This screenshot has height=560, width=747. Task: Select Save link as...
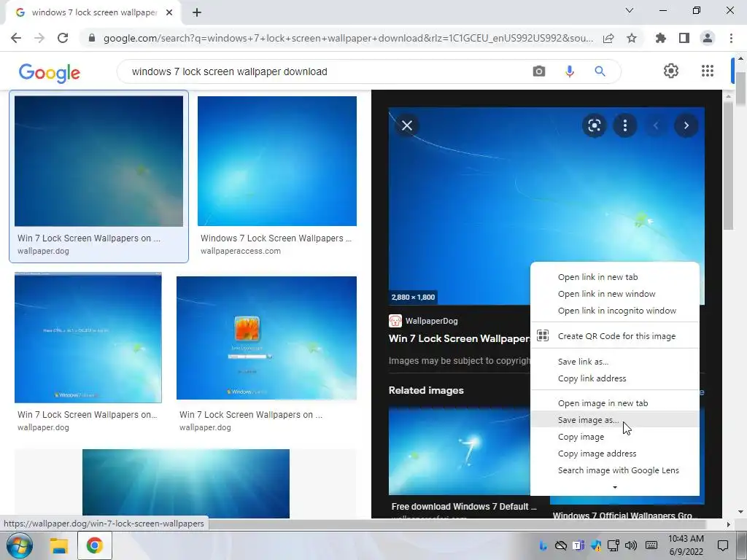pyautogui.click(x=583, y=362)
